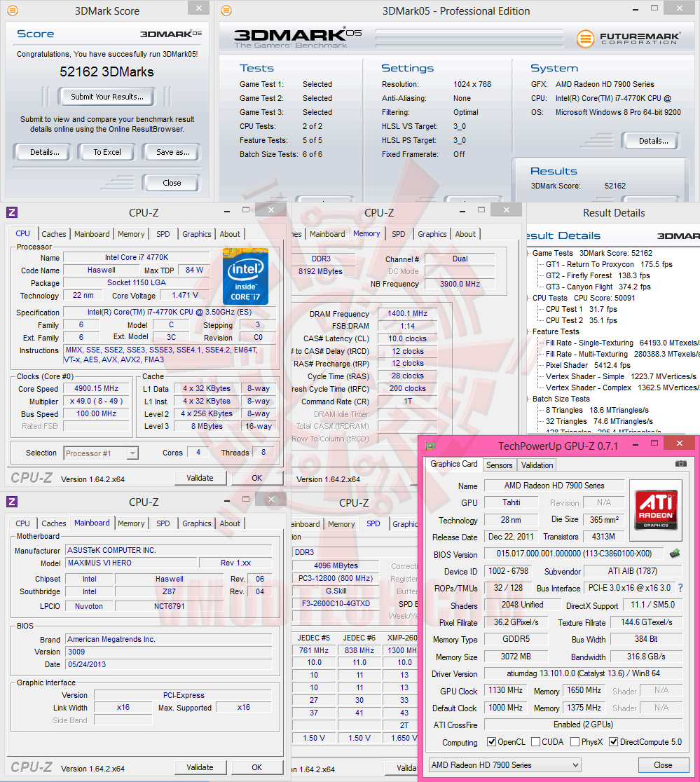The height and width of the screenshot is (782, 700).
Task: Switch to GPU-Z Validation tab
Action: (x=537, y=465)
